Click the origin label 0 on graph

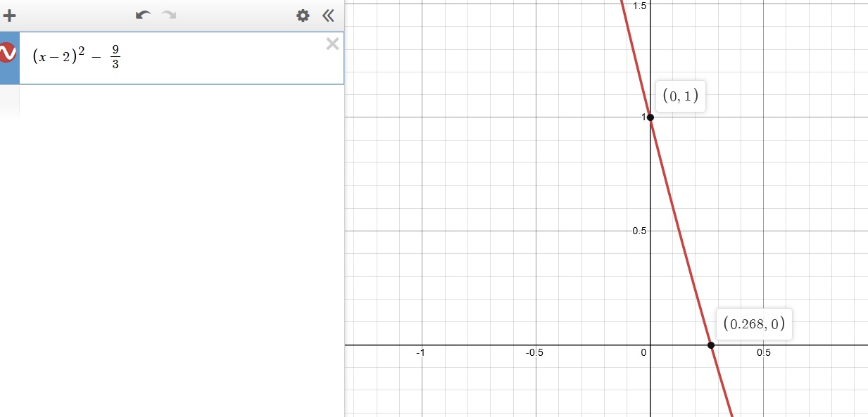(x=643, y=353)
